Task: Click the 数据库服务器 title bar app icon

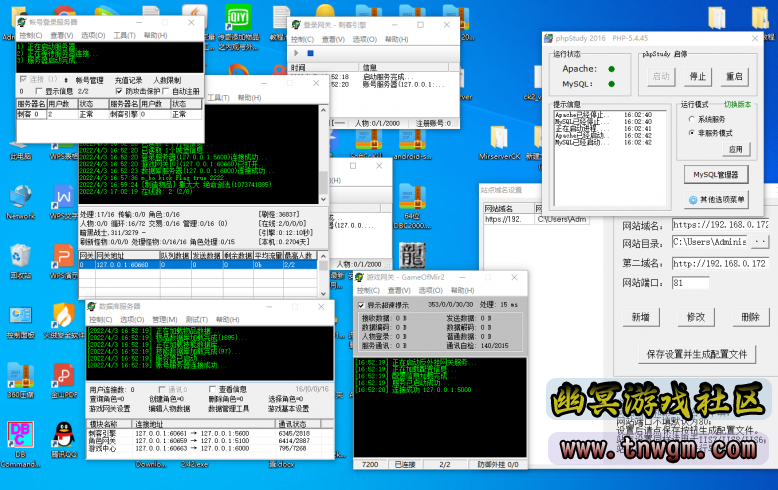Action: pos(92,306)
